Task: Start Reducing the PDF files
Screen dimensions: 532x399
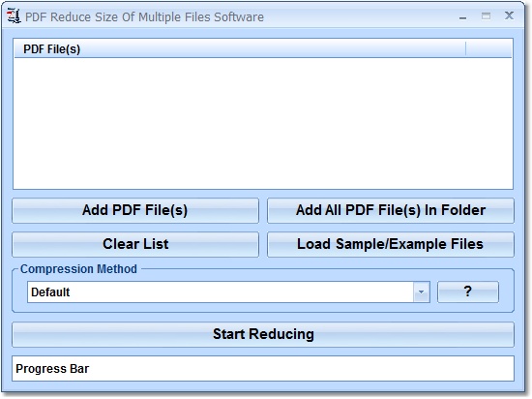Action: 263,334
